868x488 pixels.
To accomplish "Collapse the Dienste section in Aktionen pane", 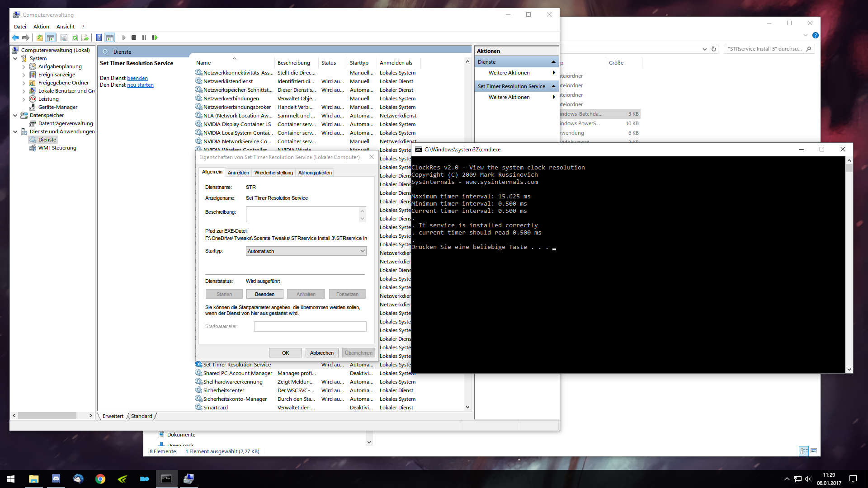I will (x=553, y=62).
